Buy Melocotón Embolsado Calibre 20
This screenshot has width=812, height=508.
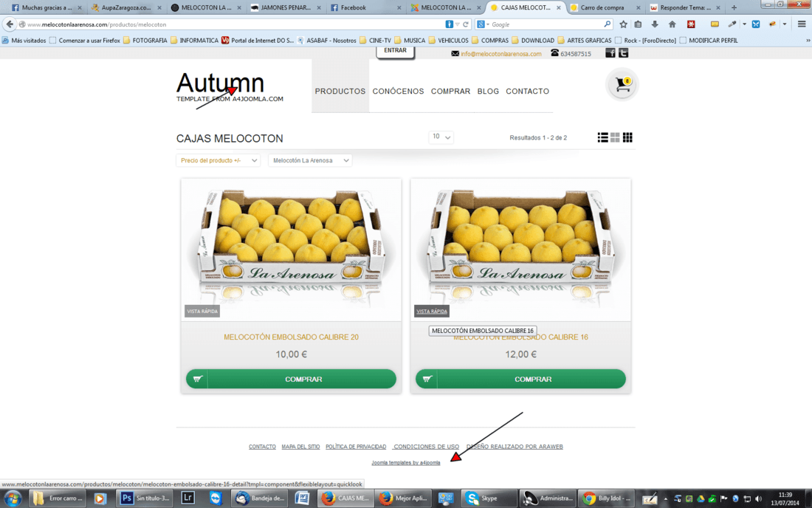click(291, 379)
